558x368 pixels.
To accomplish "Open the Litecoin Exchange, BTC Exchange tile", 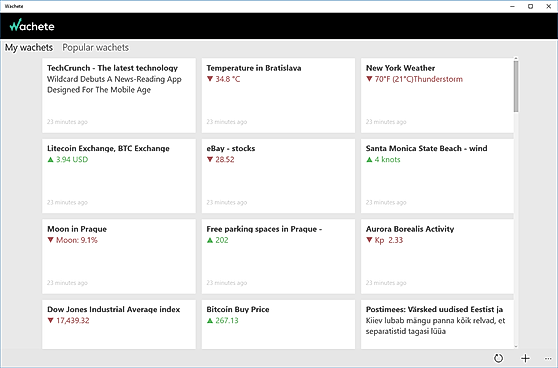I will (x=119, y=176).
